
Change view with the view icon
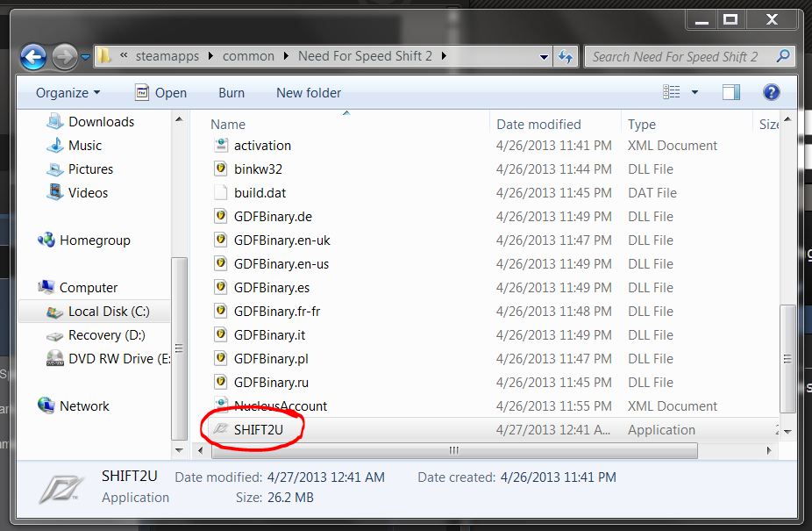[672, 92]
